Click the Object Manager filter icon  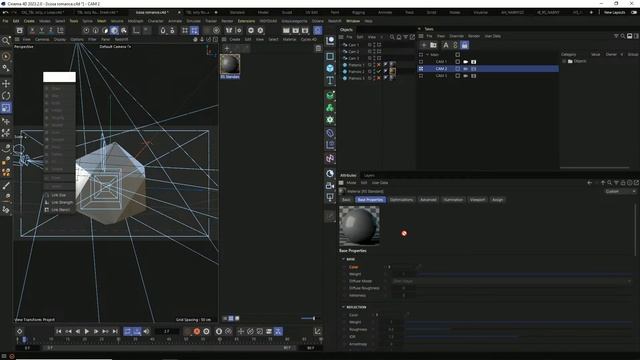[x=405, y=37]
